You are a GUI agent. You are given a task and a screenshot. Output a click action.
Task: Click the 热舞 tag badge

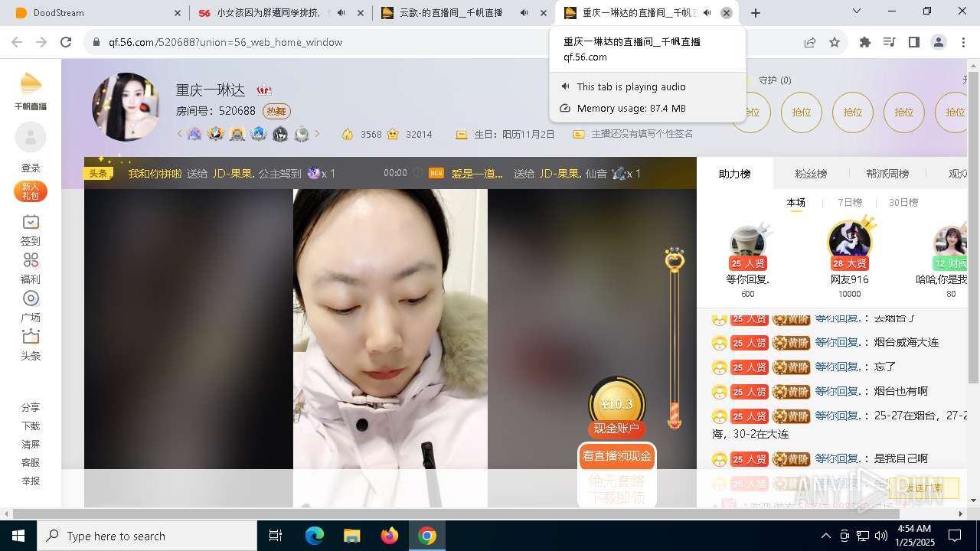276,111
